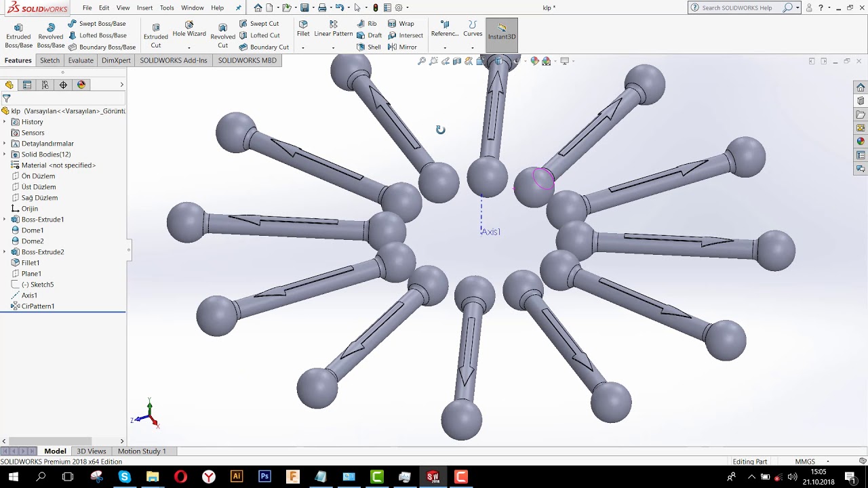868x488 pixels.
Task: Select the Shell tool
Action: click(369, 47)
